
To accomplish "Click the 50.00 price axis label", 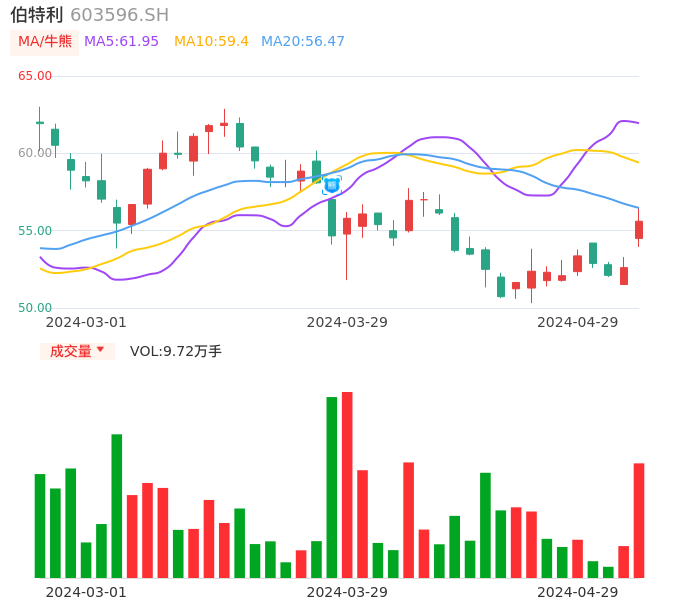I will [x=35, y=308].
